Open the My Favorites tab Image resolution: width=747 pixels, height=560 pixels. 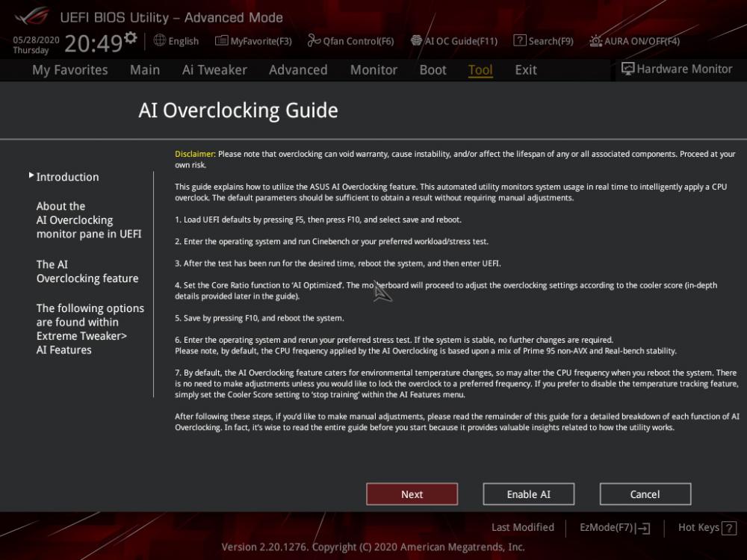pyautogui.click(x=70, y=70)
